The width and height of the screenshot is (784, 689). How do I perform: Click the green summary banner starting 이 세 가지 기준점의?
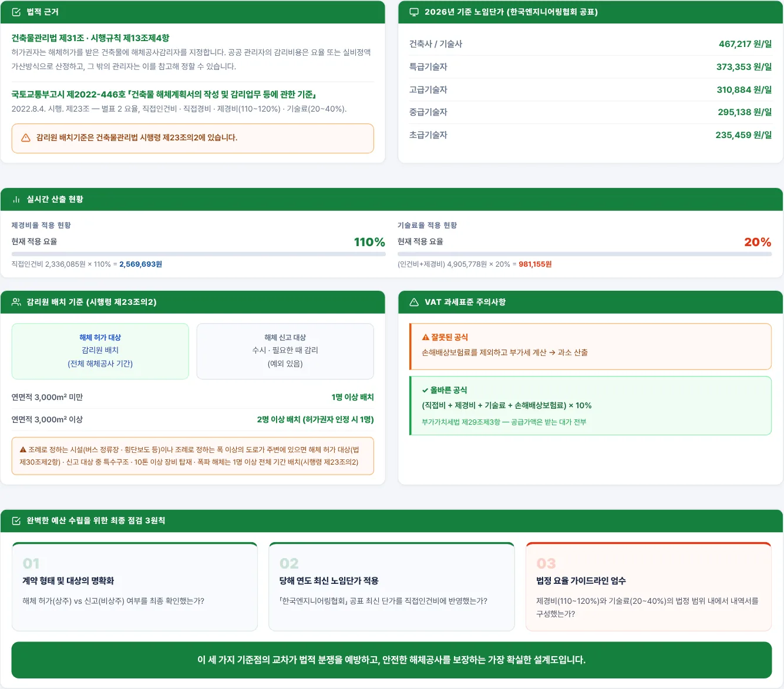click(x=392, y=660)
